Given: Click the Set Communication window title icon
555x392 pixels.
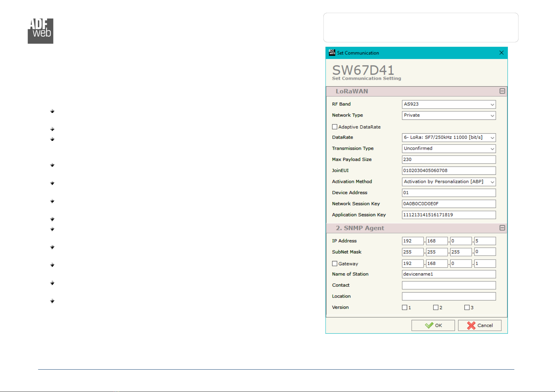Looking at the screenshot, I should 332,53.
